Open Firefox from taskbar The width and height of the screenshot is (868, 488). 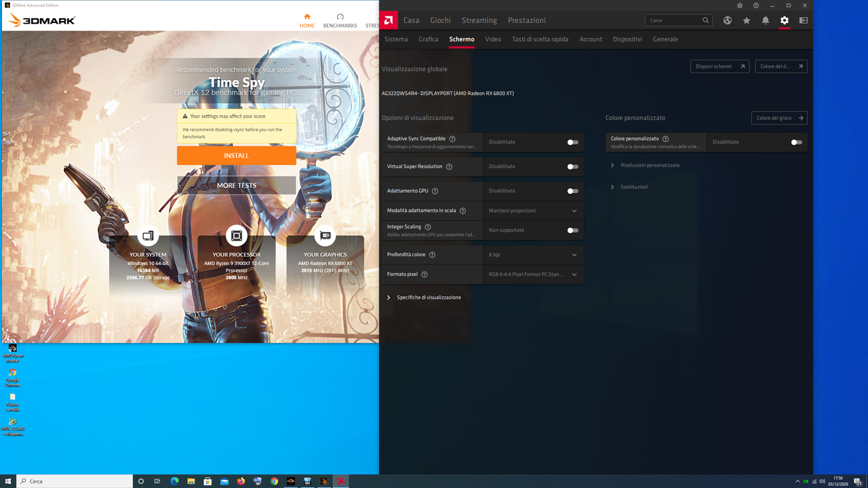tap(241, 481)
